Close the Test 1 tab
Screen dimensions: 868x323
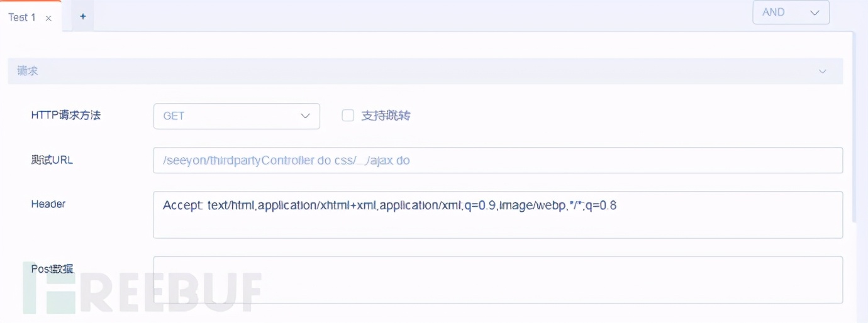tap(48, 18)
